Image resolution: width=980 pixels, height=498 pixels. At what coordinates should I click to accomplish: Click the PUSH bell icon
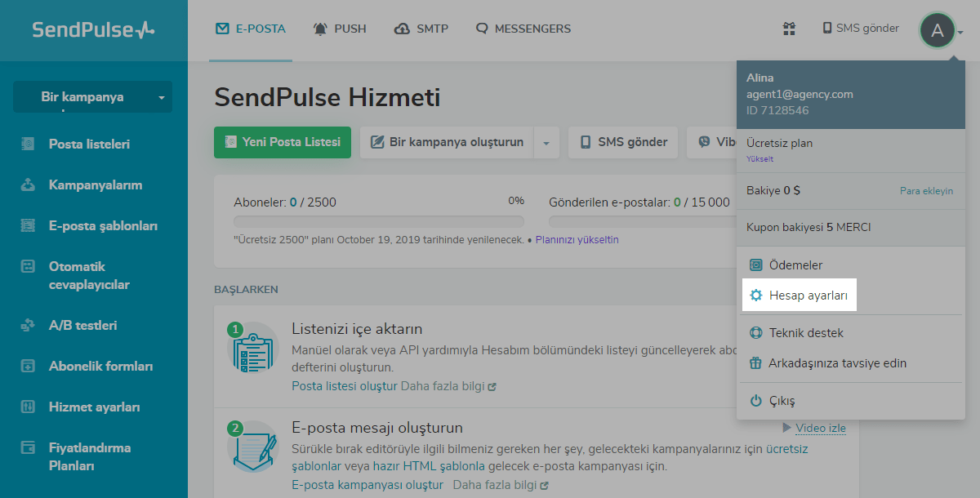click(320, 29)
